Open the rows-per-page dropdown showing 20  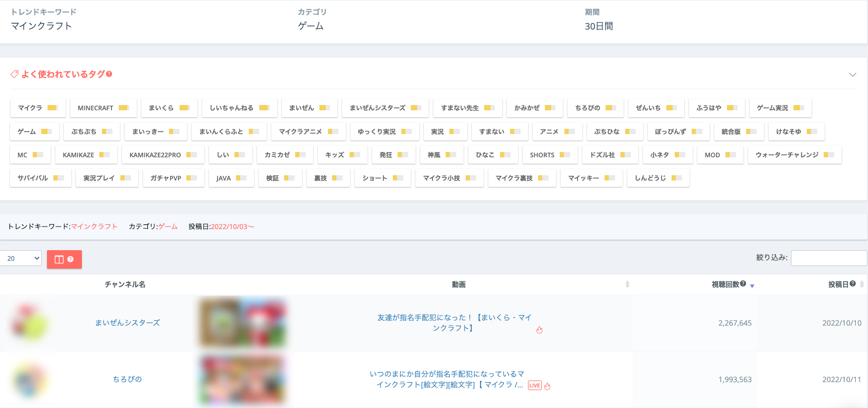(x=21, y=258)
